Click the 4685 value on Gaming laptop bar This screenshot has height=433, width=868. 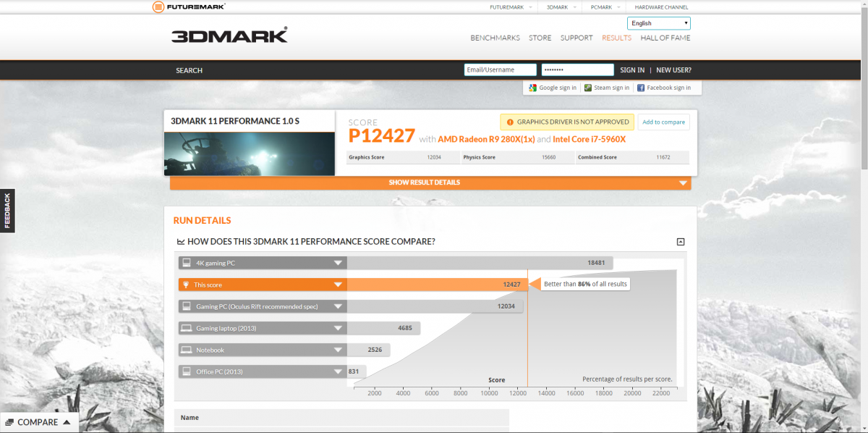point(405,328)
